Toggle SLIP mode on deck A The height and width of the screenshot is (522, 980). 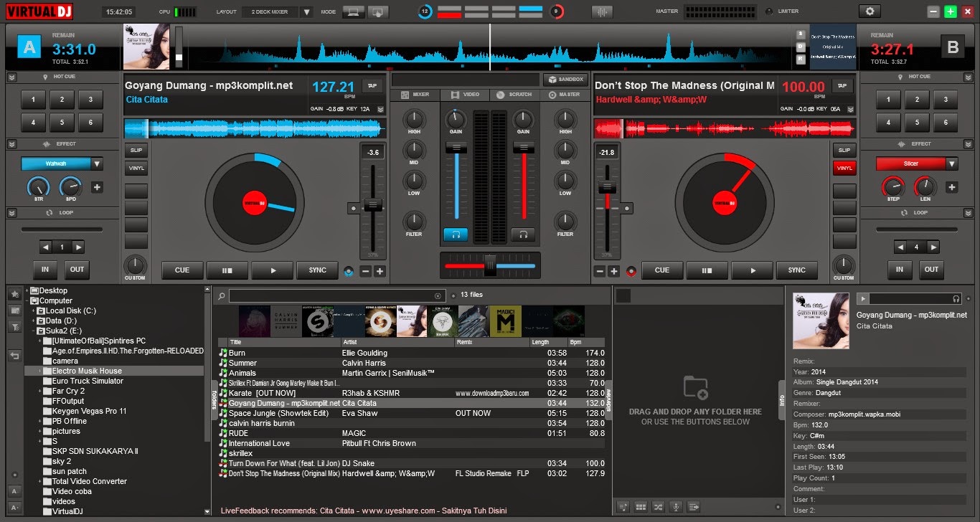(x=136, y=151)
